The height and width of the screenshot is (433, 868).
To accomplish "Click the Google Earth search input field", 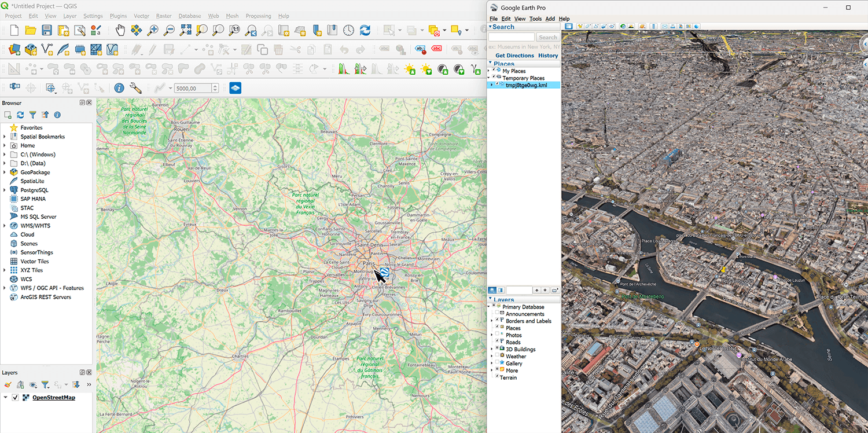I will (x=511, y=37).
